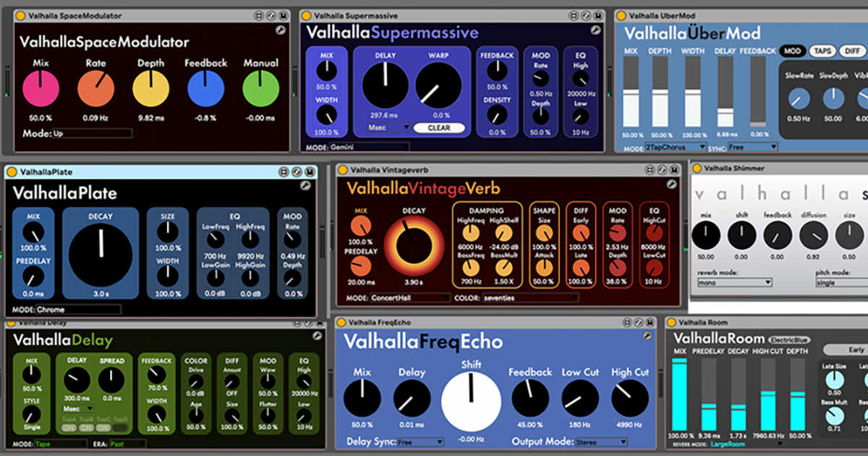The image size is (868, 456).
Task: Toggle ValhallaPlate device on/off yellow button
Action: [12, 172]
